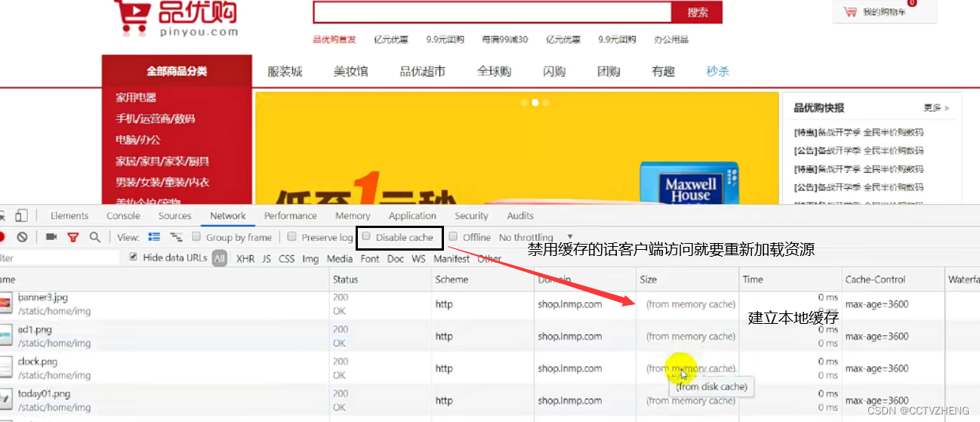Open the No throttling dropdown

(536, 237)
